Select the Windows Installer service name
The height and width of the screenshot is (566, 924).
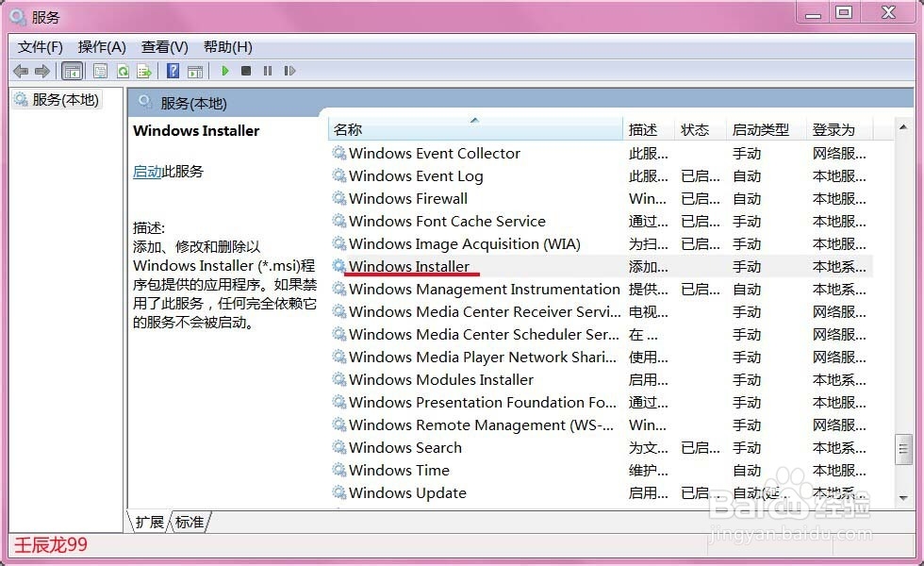click(409, 266)
